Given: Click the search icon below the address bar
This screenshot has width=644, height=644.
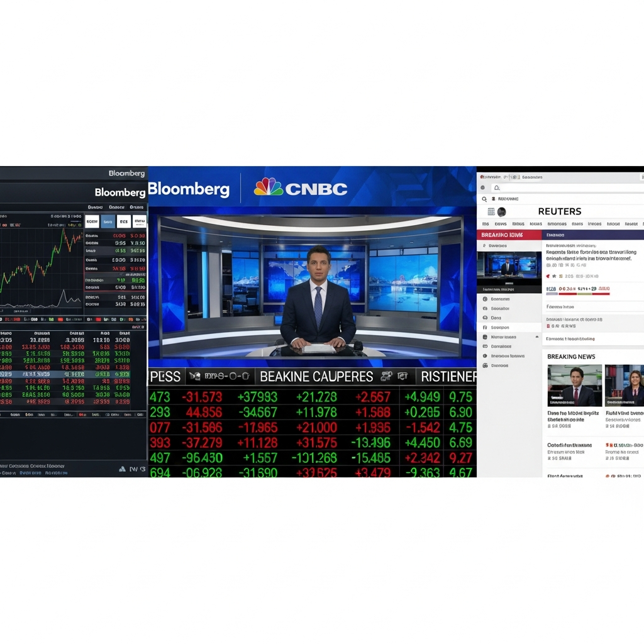Looking at the screenshot, I should point(484,199).
